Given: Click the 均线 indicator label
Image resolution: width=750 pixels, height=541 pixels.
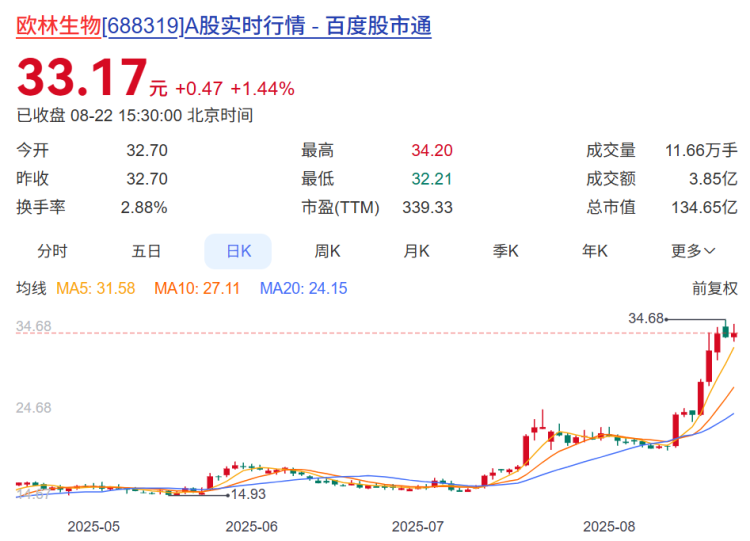Looking at the screenshot, I should click(x=31, y=288).
